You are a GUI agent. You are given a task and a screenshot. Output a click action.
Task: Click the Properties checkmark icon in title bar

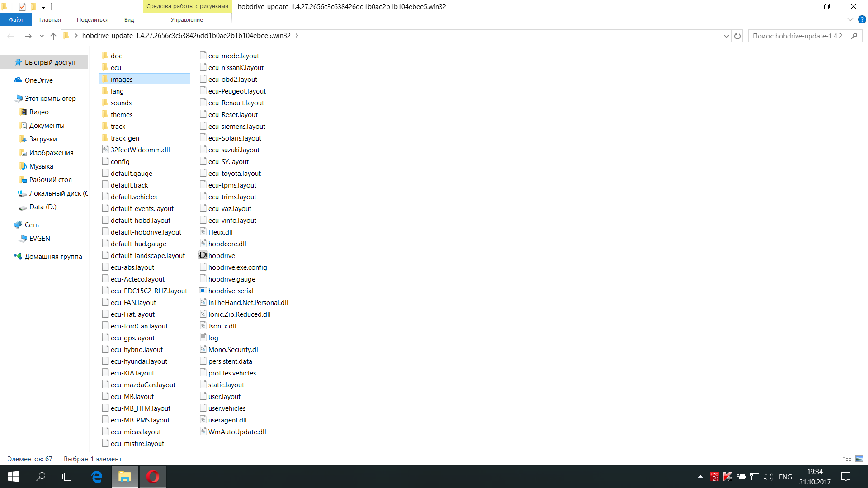[x=22, y=6]
